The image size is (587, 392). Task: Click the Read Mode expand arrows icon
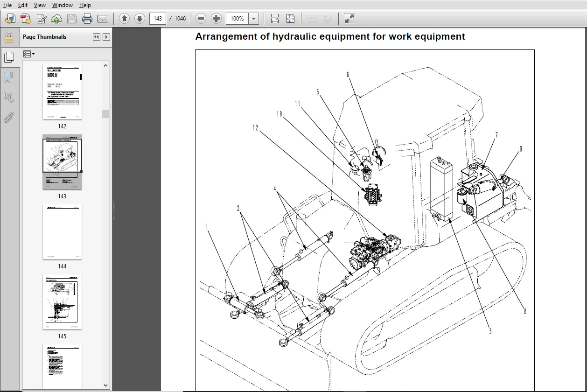pyautogui.click(x=349, y=19)
